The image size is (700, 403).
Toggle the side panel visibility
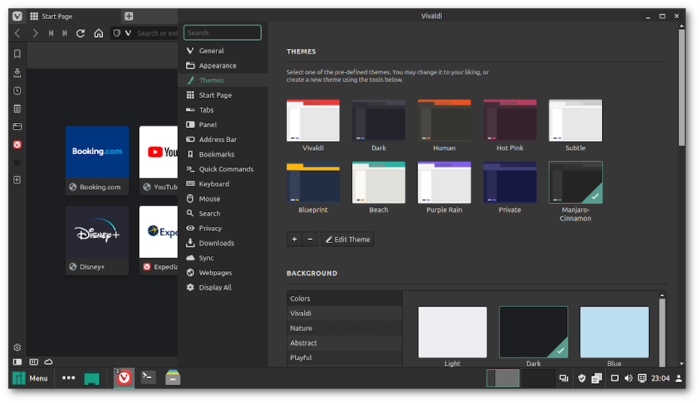point(17,361)
